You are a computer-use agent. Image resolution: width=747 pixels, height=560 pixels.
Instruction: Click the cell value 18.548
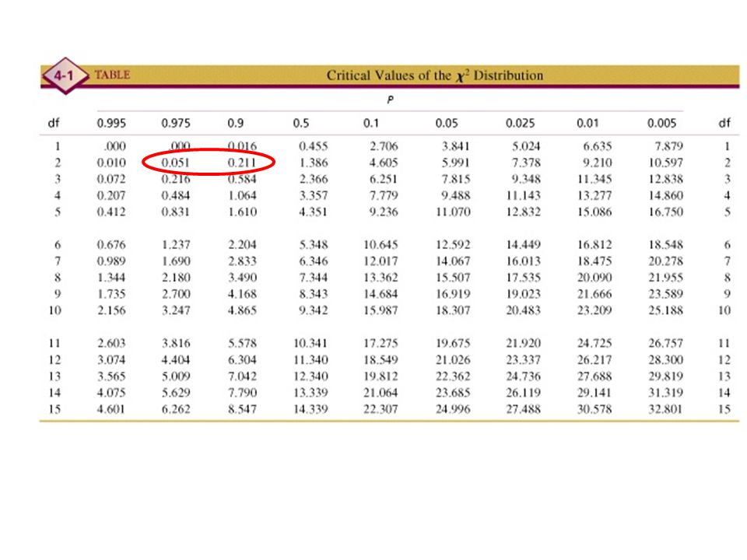point(665,245)
